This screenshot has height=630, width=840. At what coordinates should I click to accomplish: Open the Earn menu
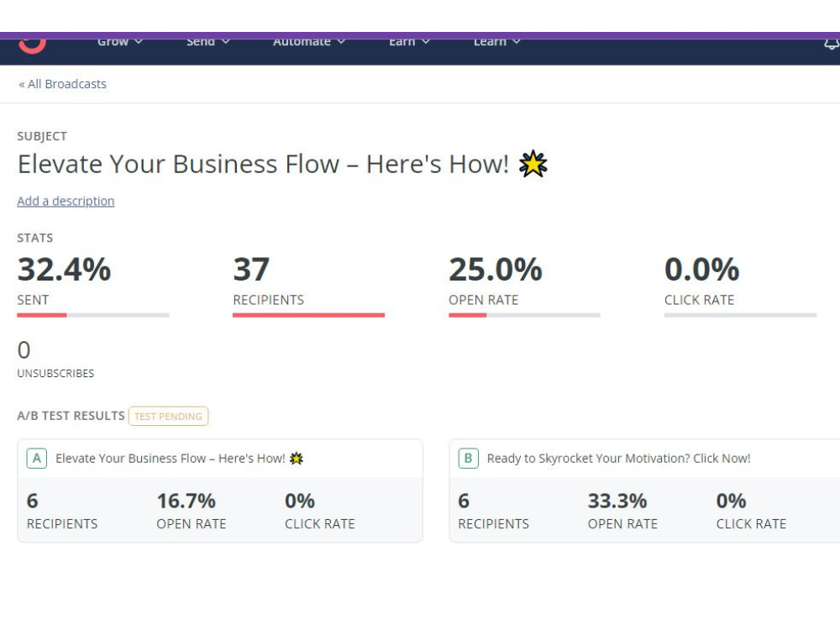[x=409, y=42]
